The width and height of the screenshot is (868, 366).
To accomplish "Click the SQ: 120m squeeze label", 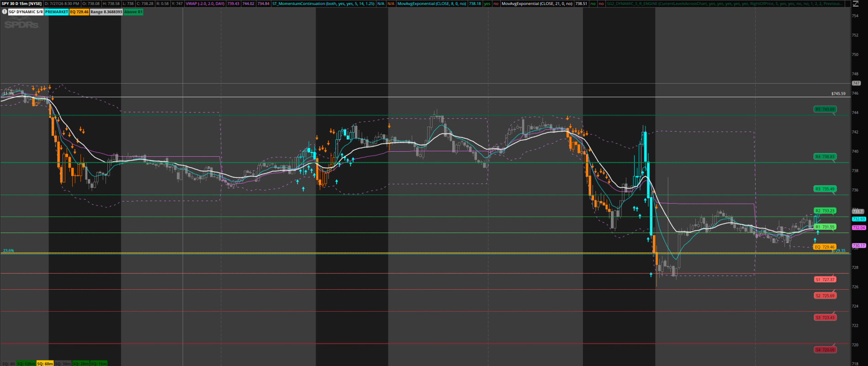I will [26, 364].
